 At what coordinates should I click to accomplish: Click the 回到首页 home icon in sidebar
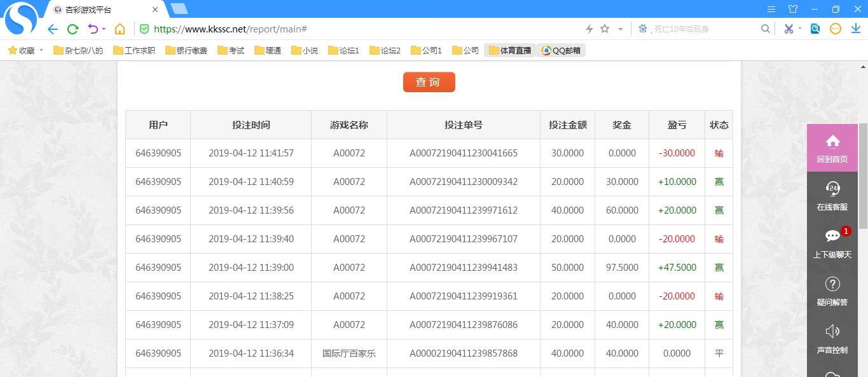click(x=832, y=147)
